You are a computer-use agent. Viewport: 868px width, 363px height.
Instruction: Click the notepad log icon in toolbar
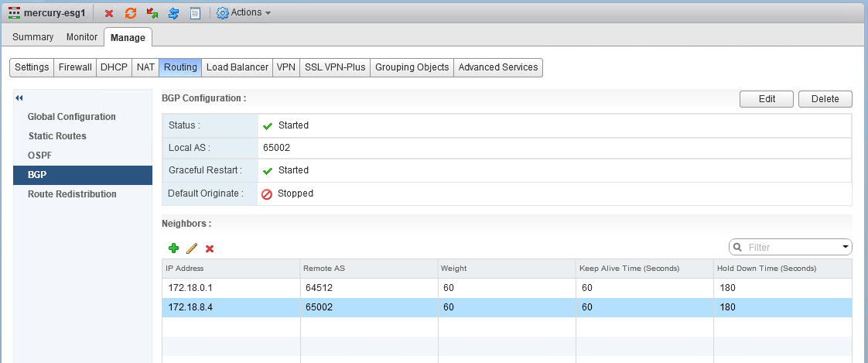click(x=195, y=13)
